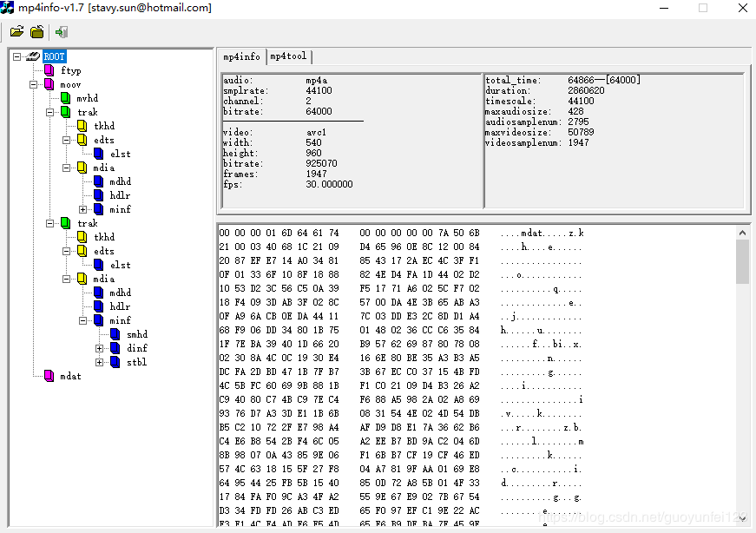Click the green icon of first trak
756x533 pixels.
[66, 112]
